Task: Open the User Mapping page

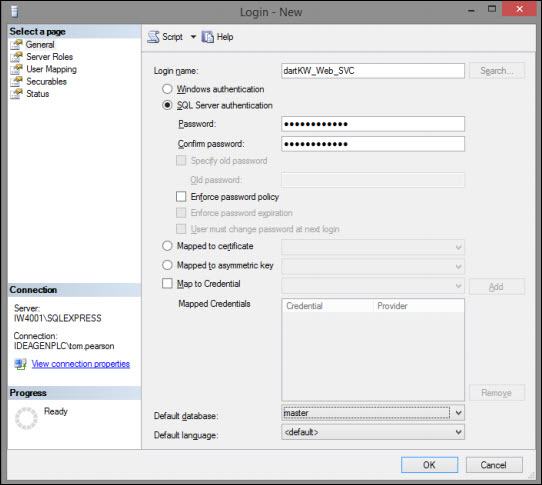Action: click(52, 69)
